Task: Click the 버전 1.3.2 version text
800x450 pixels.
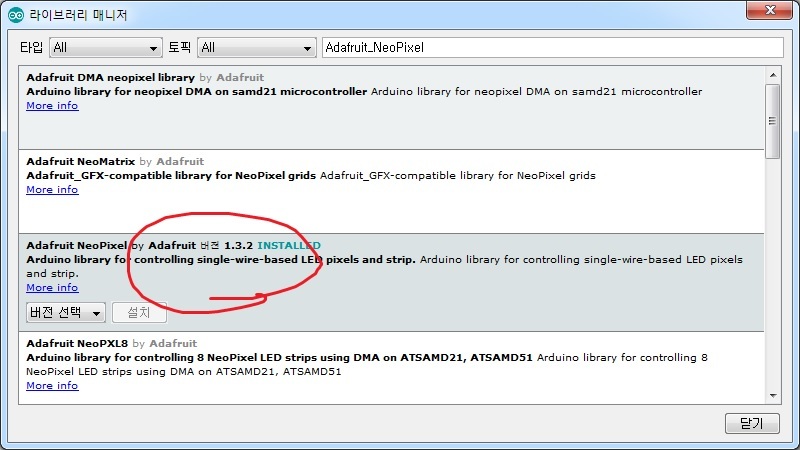Action: coord(226,245)
